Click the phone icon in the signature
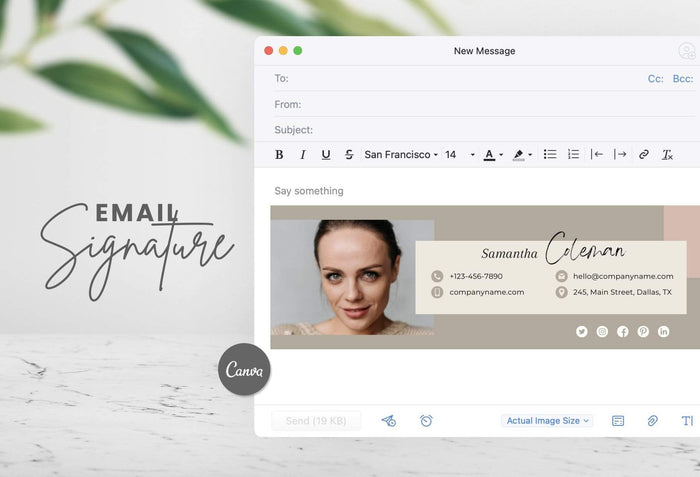This screenshot has width=700, height=477. pyautogui.click(x=437, y=276)
